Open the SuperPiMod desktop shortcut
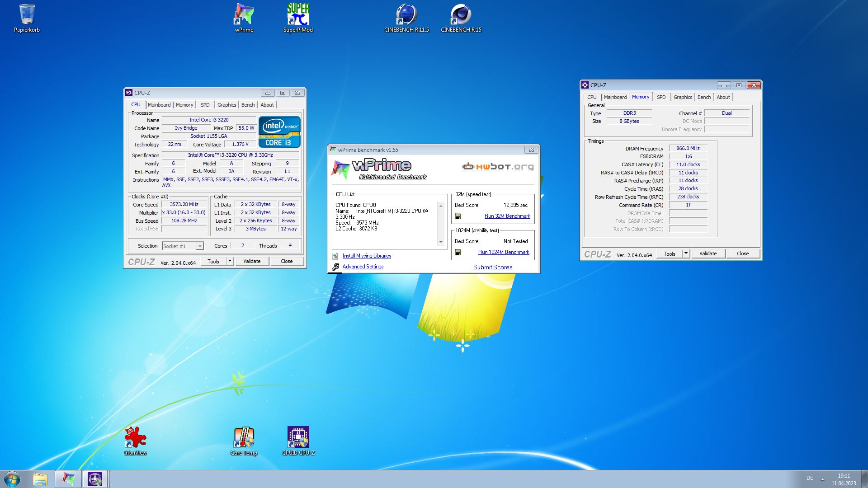Screen dimensions: 868x488 pyautogui.click(x=298, y=18)
